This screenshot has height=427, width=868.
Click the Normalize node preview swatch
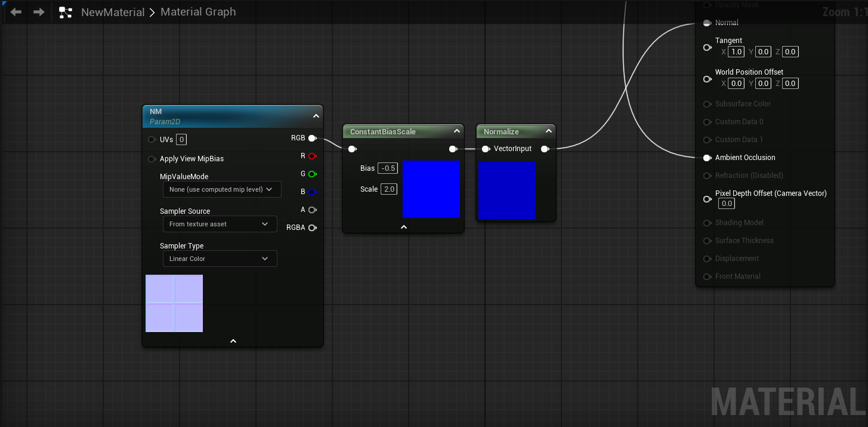507,191
